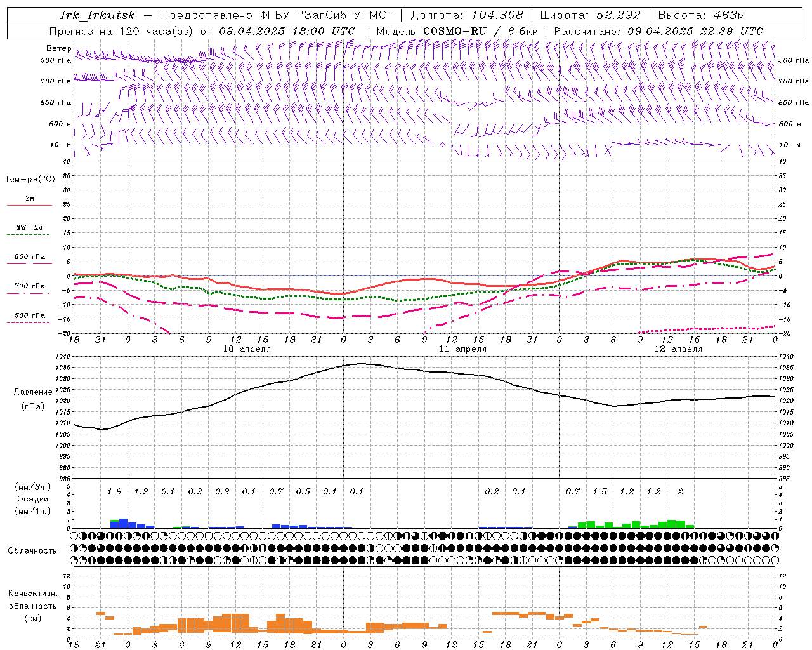Click the Рассчитано: 09.04.2025 22:39 UTC text

(x=658, y=31)
